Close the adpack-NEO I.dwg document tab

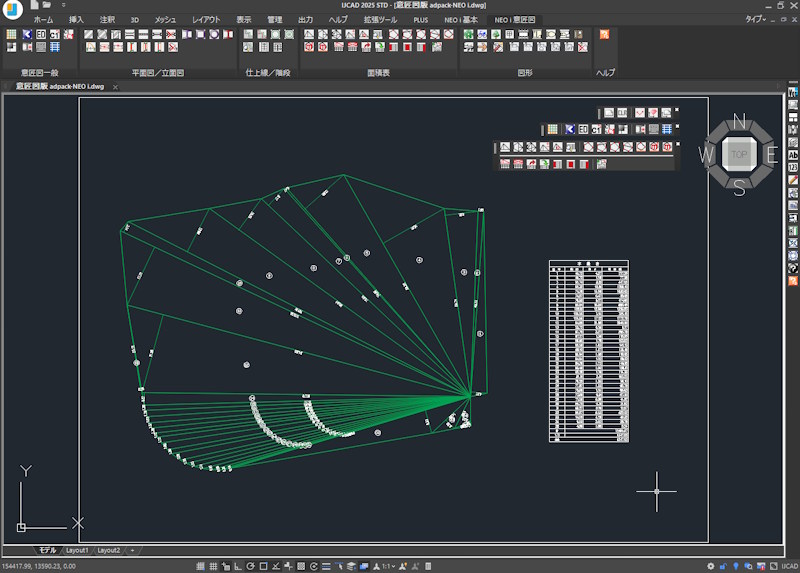pyautogui.click(x=115, y=87)
